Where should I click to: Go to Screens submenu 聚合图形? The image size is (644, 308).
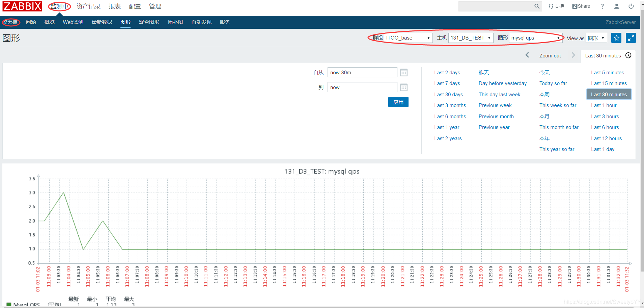(149, 22)
